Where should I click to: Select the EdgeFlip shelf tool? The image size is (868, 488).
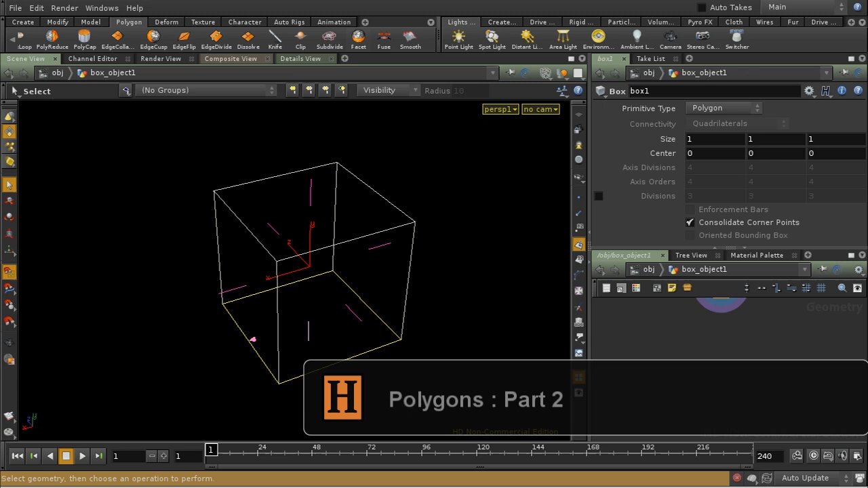[184, 40]
